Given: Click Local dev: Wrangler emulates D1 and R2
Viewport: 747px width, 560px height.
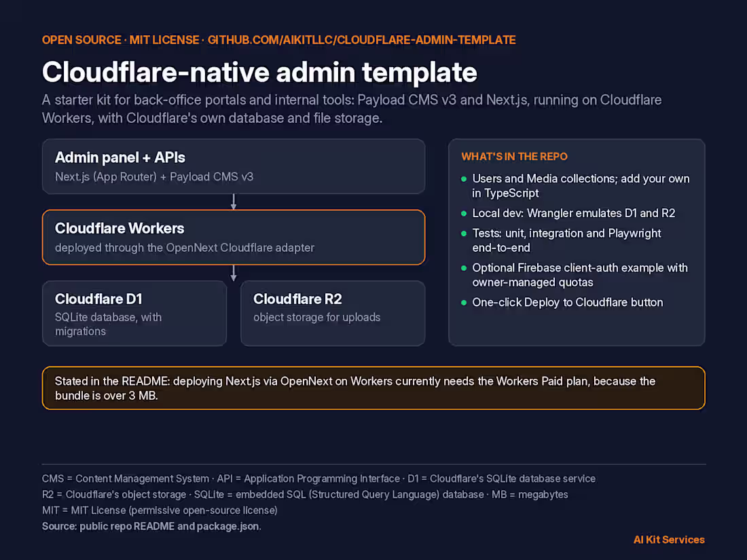Looking at the screenshot, I should pyautogui.click(x=574, y=213).
